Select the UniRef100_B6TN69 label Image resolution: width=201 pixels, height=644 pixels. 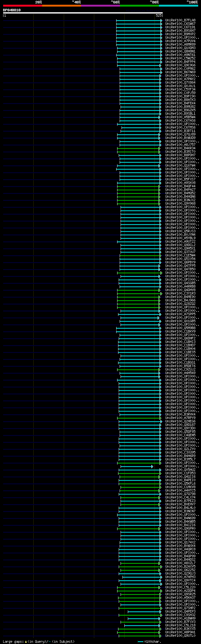click(180, 72)
